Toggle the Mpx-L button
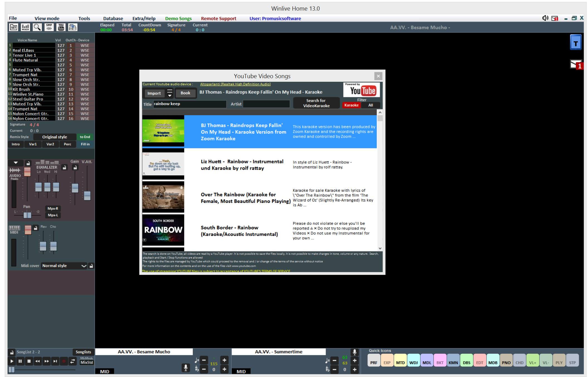This screenshot has width=588, height=377. pyautogui.click(x=53, y=215)
